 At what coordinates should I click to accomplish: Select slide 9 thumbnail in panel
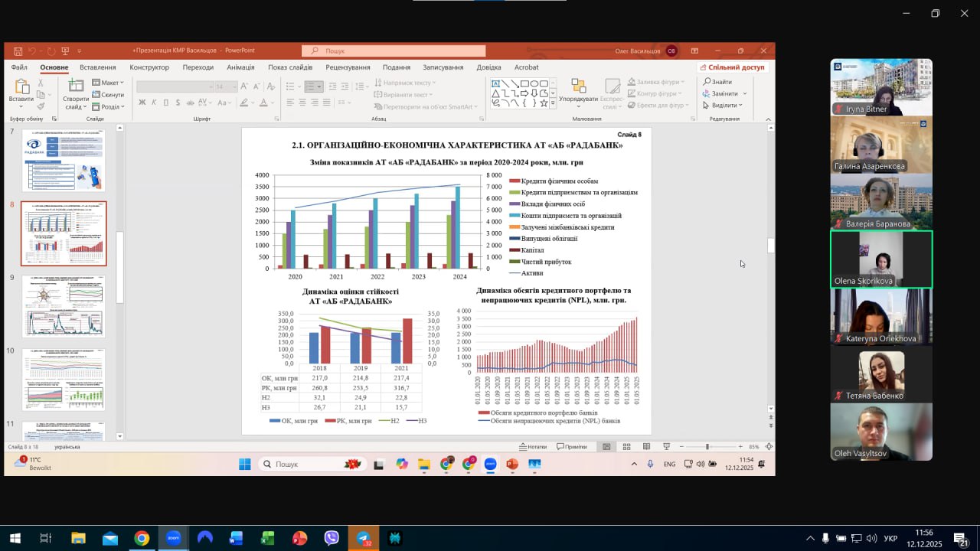[x=64, y=306]
